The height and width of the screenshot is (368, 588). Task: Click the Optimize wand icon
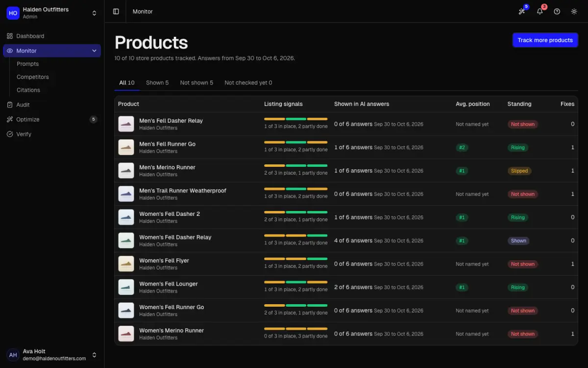pyautogui.click(x=10, y=119)
